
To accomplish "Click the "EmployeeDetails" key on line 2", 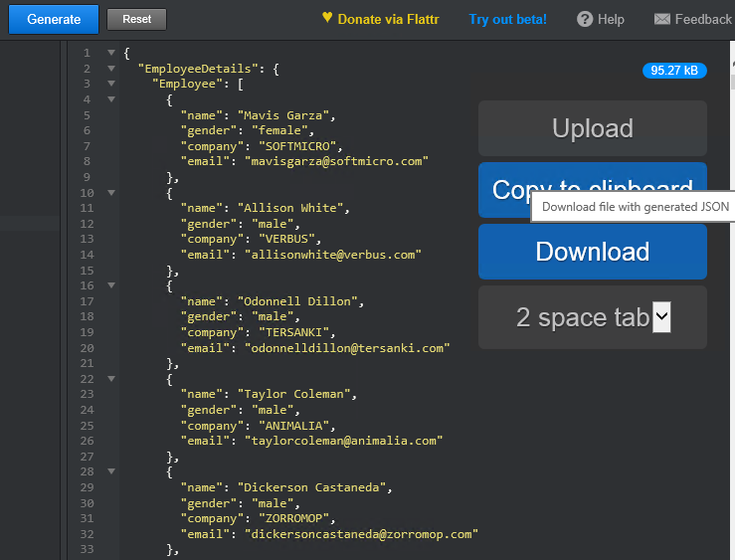I will click(198, 69).
